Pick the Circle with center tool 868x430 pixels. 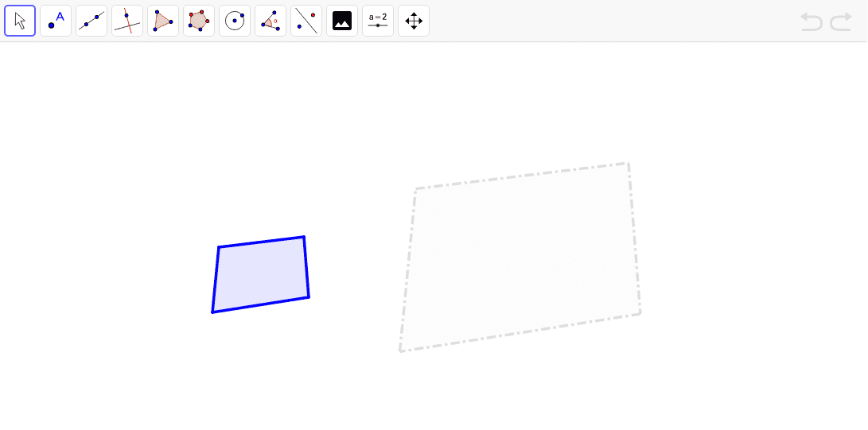[235, 21]
